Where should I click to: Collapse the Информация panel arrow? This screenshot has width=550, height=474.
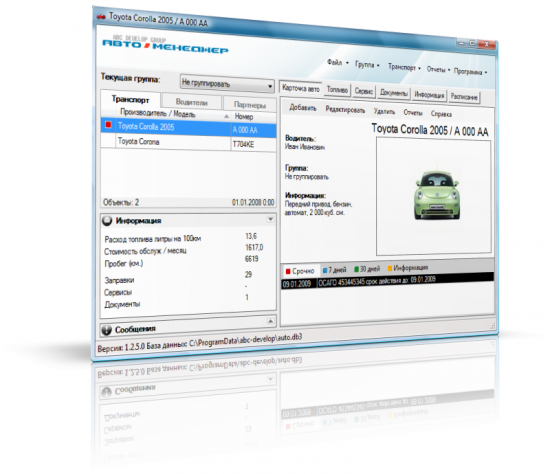[x=270, y=219]
